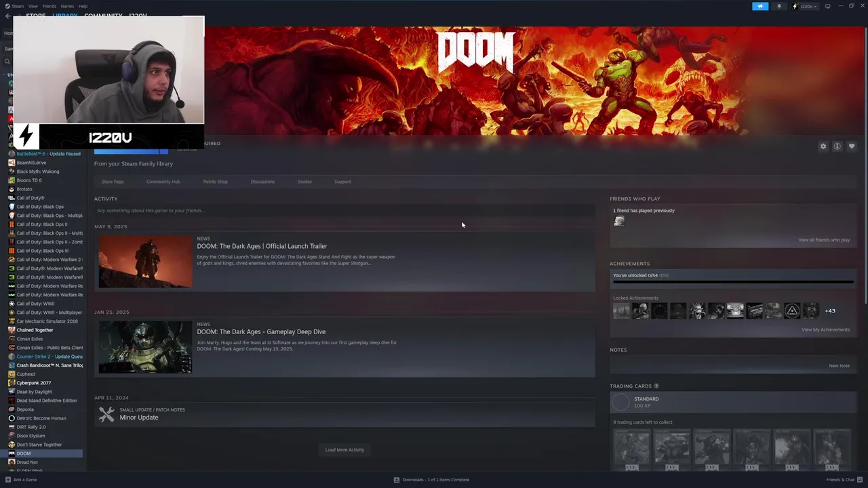
Task: Click the activity status input field
Action: click(344, 211)
